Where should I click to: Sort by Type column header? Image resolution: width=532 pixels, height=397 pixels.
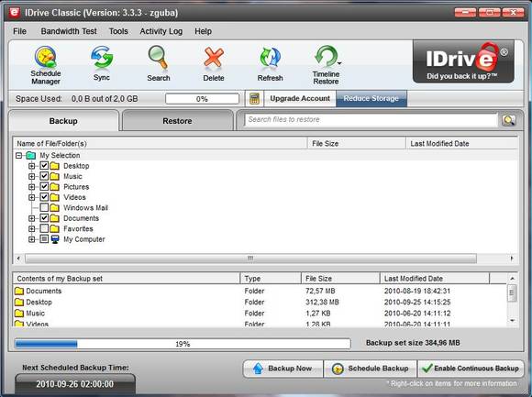271,279
